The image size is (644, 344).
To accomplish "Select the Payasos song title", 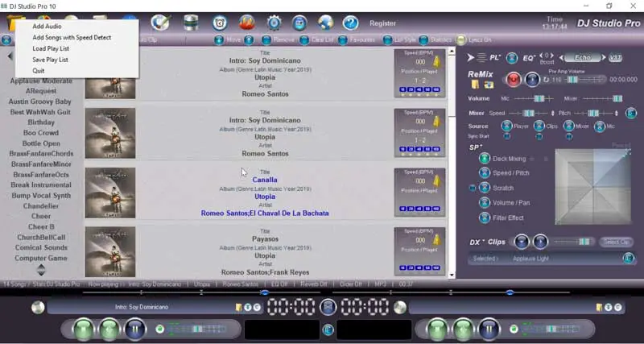I will pos(265,239).
